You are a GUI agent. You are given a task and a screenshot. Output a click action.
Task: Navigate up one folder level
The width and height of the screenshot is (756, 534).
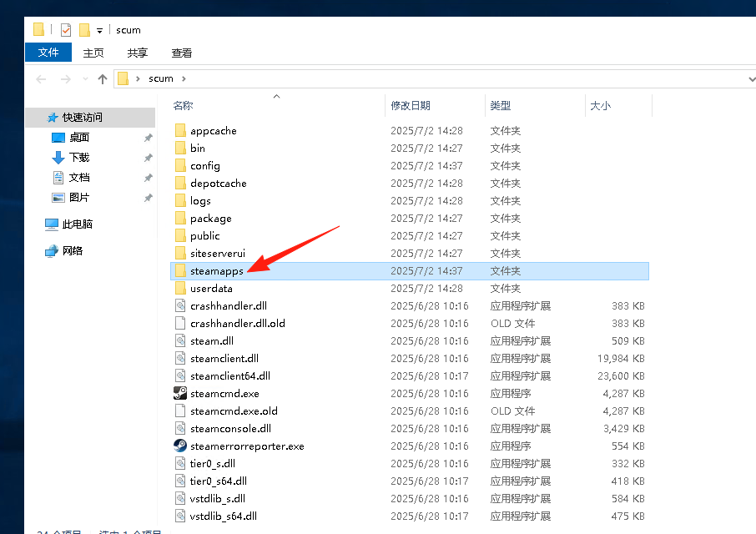coord(102,78)
